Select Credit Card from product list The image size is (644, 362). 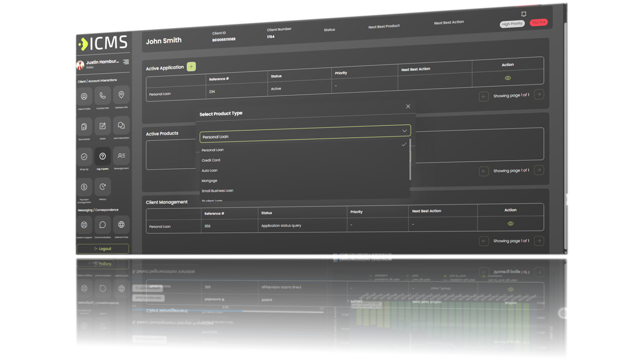click(x=211, y=160)
